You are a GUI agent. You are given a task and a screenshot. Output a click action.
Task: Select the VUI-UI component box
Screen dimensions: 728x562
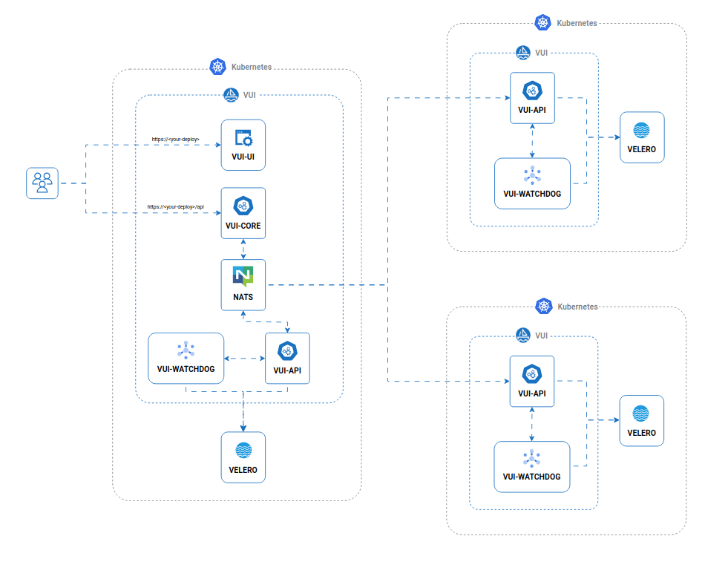243,145
